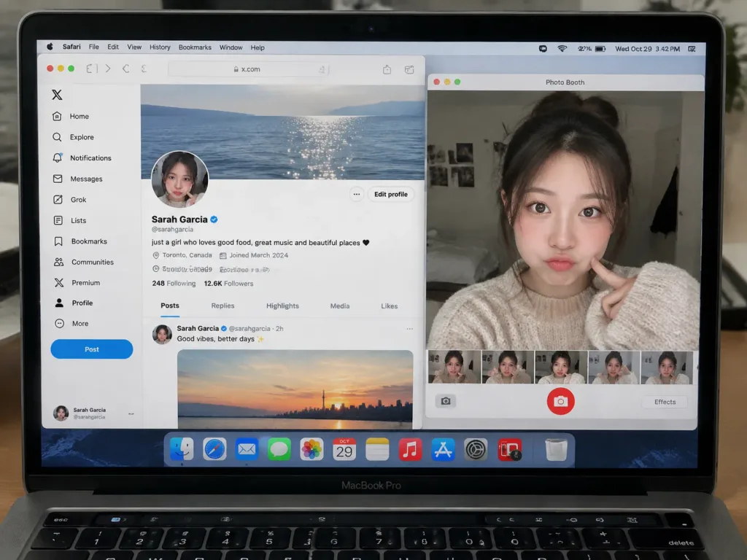Screen dimensions: 747x560
Task: Open the Window menu
Action: pyautogui.click(x=231, y=47)
